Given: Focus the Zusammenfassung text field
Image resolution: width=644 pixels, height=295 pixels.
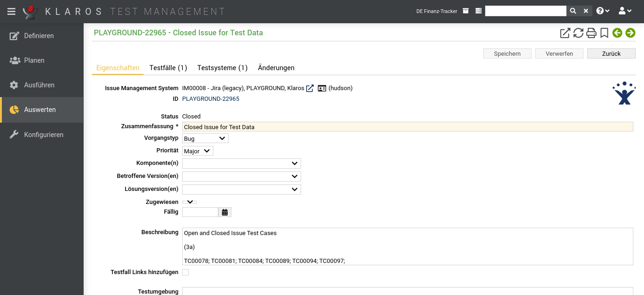Looking at the screenshot, I should (x=407, y=127).
